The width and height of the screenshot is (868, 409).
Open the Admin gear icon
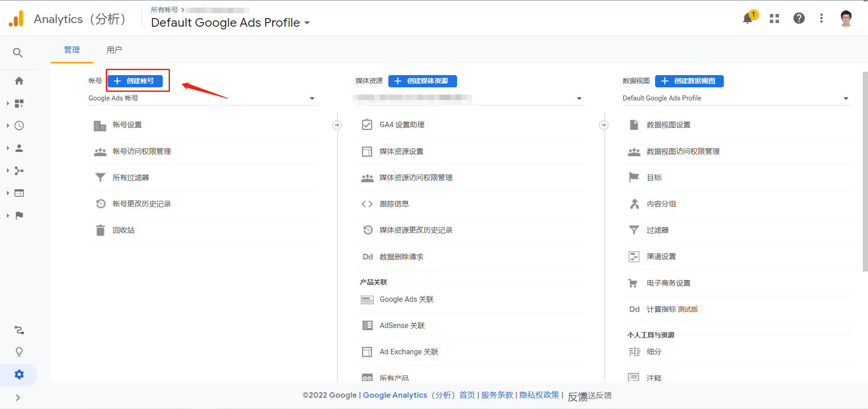(x=19, y=375)
